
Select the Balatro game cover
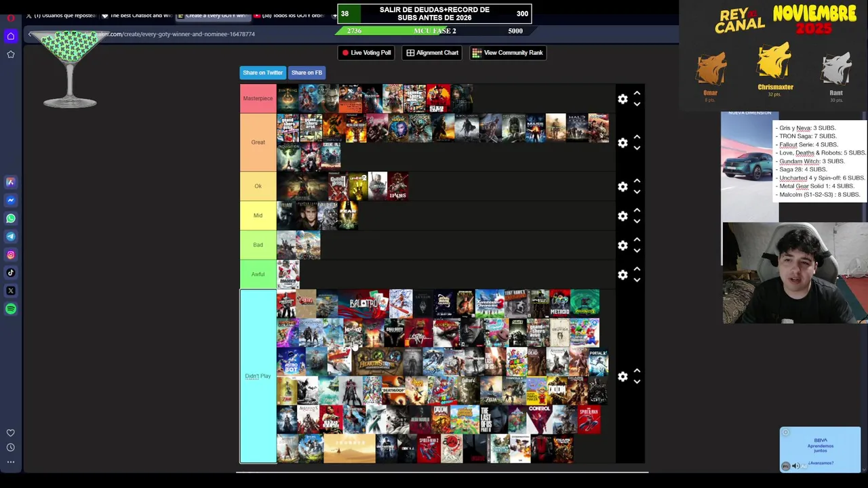pos(363,304)
